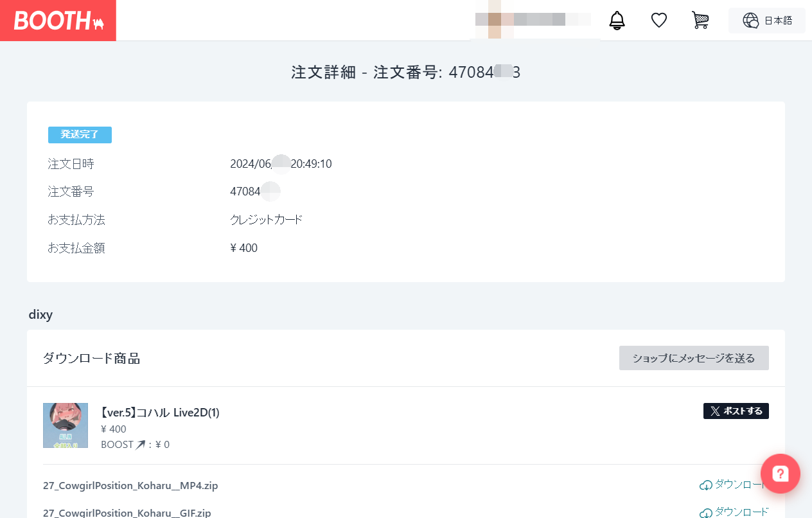Click the X ポストする share button
The width and height of the screenshot is (812, 518).
coord(736,411)
